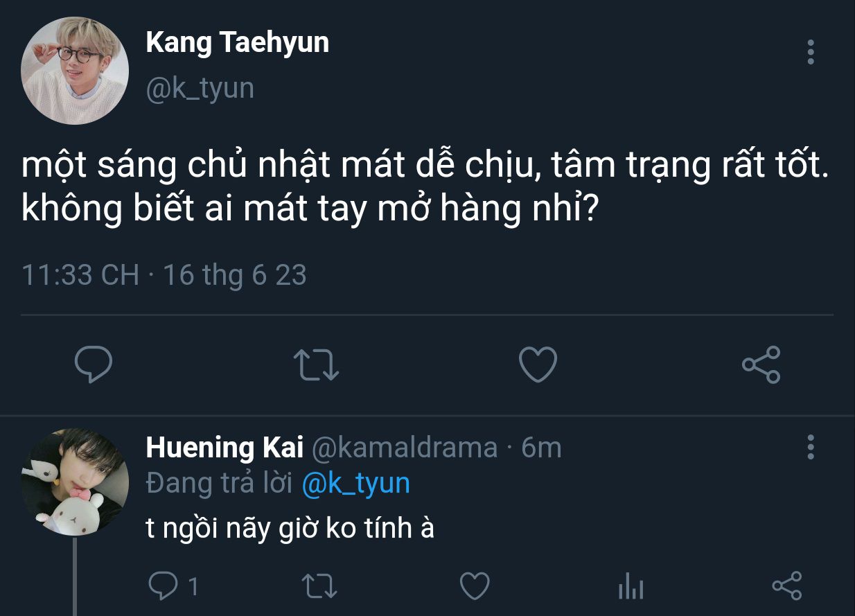This screenshot has width=855, height=616.
Task: Share Huening Kai's reply
Action: coord(786,588)
